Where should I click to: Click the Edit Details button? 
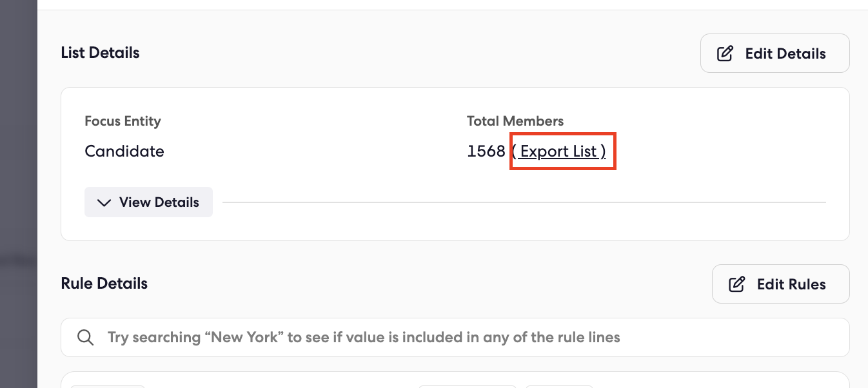coord(774,53)
